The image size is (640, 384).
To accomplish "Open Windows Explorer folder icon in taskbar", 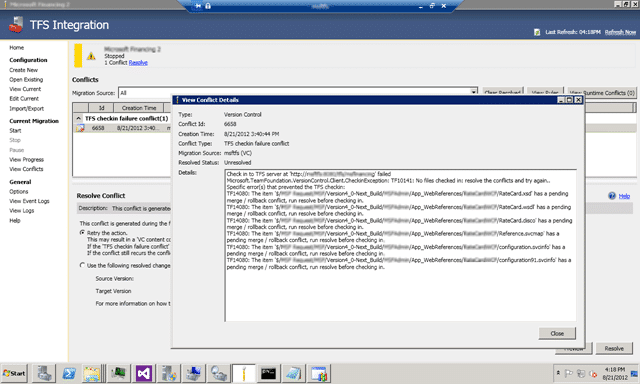I will tap(92, 373).
